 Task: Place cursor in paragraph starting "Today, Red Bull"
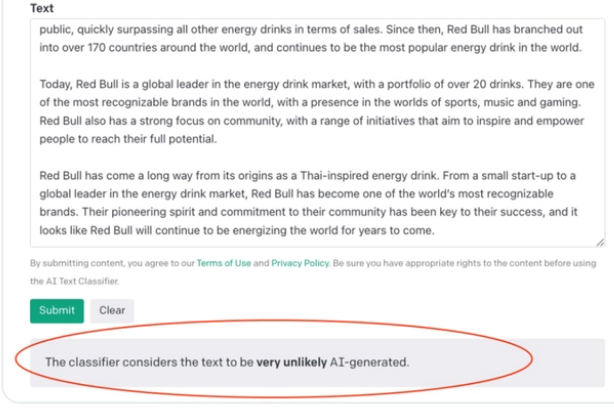tap(317, 112)
